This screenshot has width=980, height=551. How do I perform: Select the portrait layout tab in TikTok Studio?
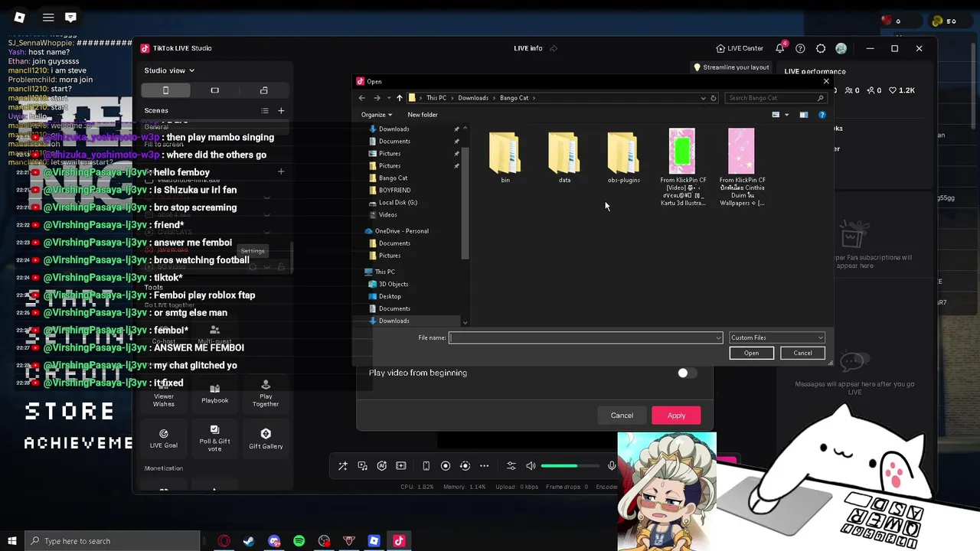coord(165,90)
